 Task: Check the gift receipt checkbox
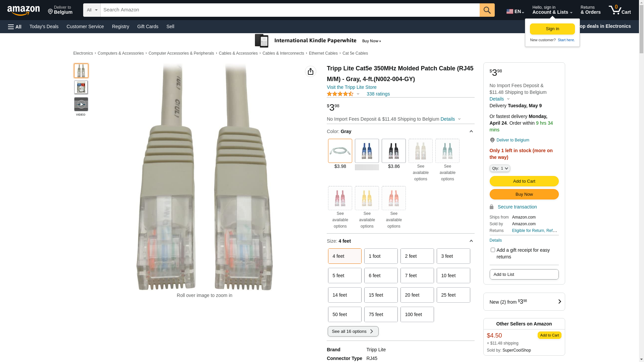493,250
